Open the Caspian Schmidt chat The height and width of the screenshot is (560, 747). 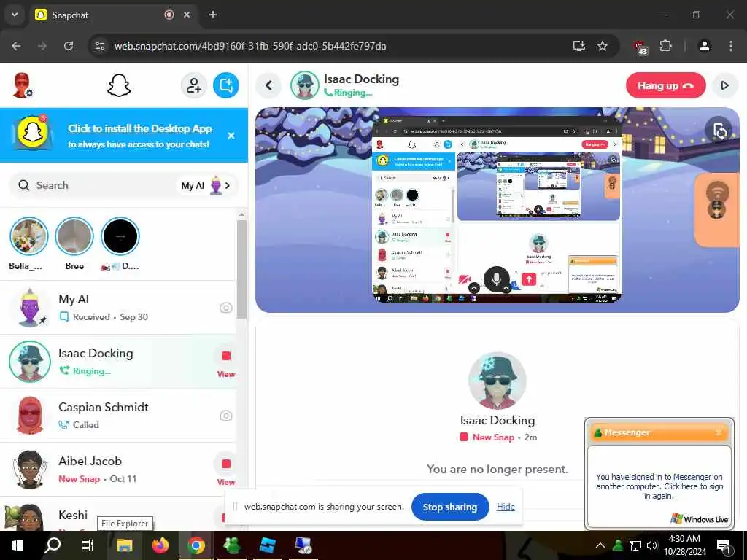(x=118, y=415)
